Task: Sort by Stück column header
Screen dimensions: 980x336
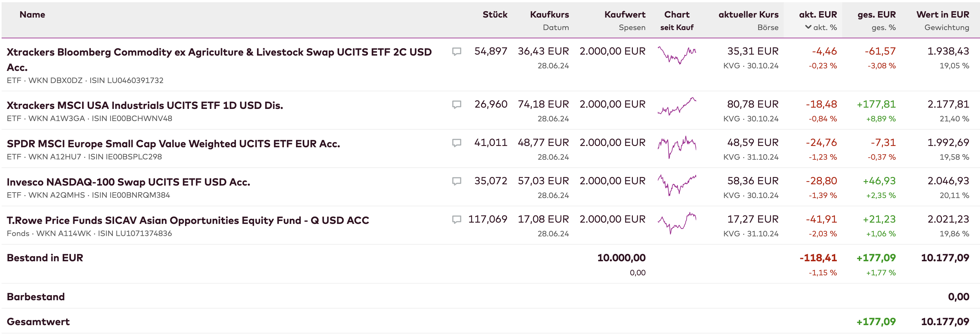Action: [494, 14]
